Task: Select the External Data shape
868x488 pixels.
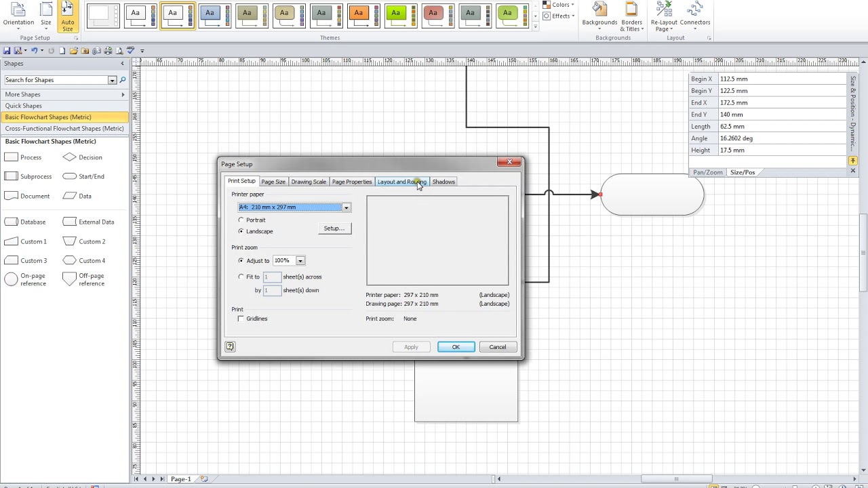Action: 88,222
